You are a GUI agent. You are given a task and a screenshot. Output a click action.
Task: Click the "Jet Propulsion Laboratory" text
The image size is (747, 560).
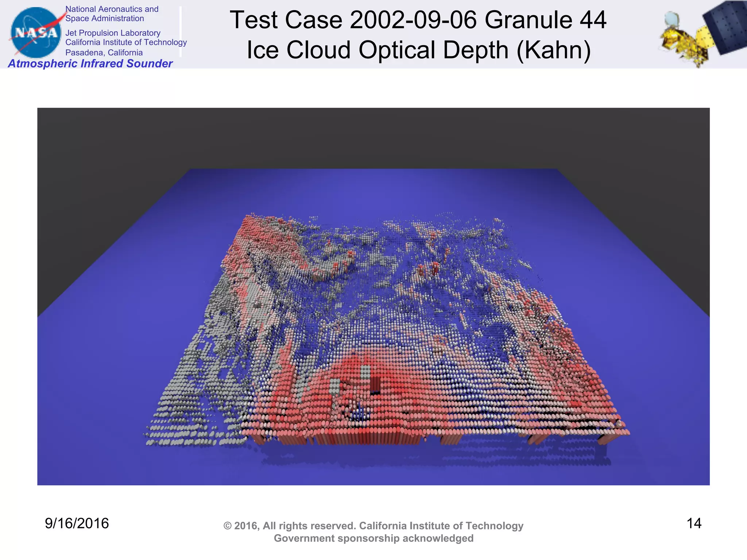point(113,33)
